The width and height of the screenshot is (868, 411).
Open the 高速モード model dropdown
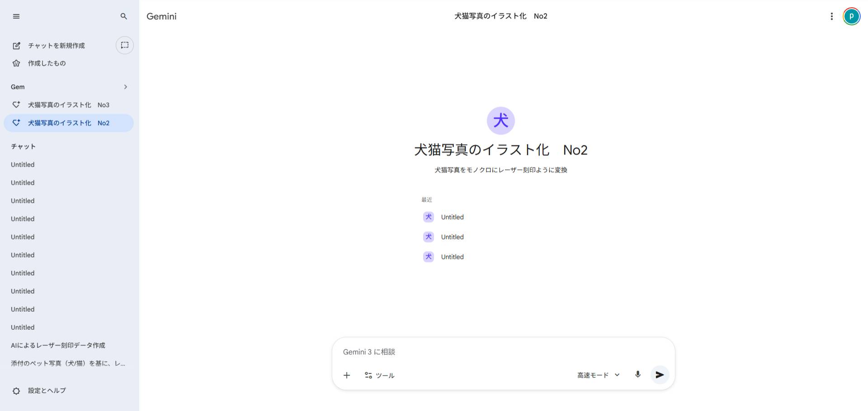pos(598,375)
